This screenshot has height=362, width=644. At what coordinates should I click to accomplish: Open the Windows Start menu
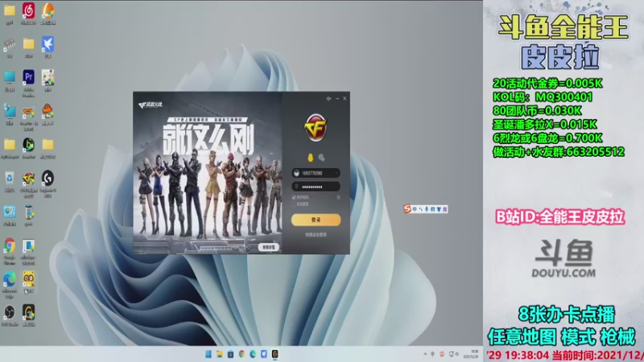[x=208, y=354]
